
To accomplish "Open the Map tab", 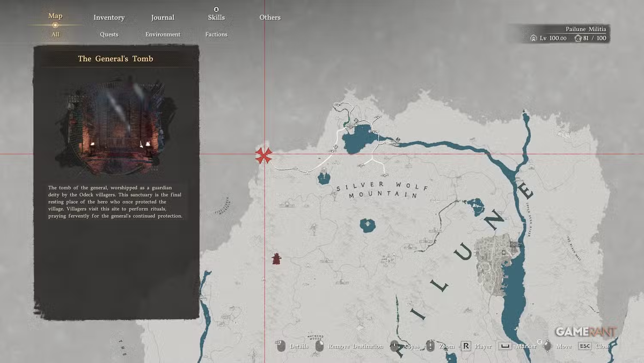I will tap(55, 16).
